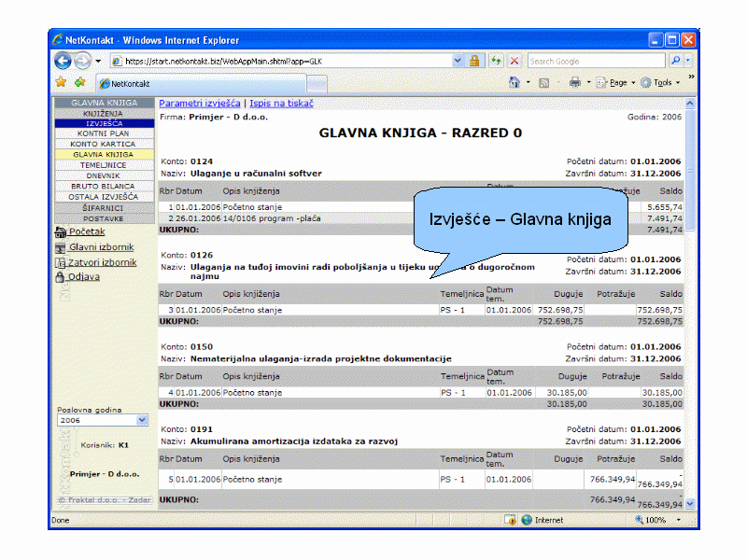Click the status bar popup blocker icon

point(510,520)
